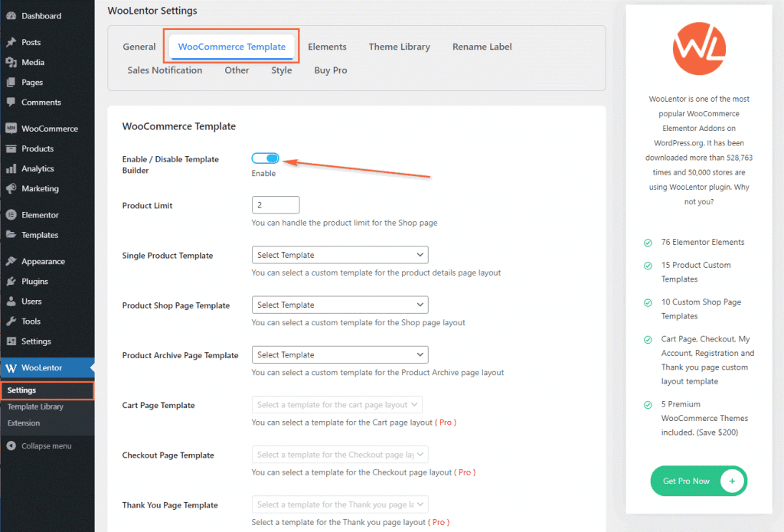Select the WooCommerce icon in sidebar

coord(14,128)
